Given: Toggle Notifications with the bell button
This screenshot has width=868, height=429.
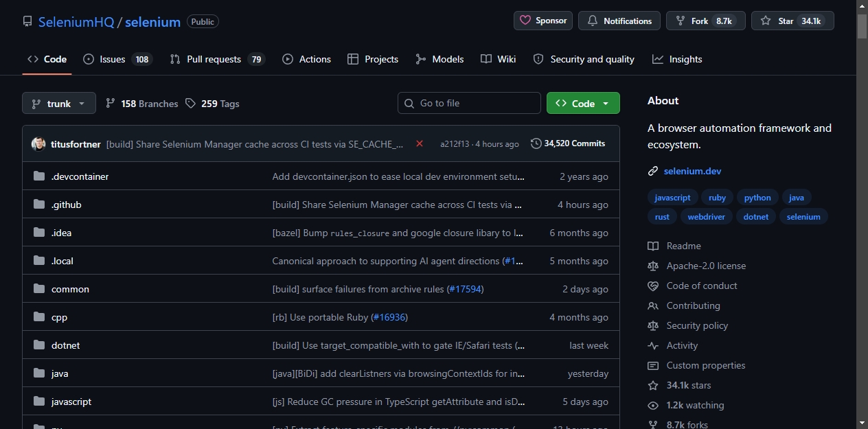Looking at the screenshot, I should point(619,21).
